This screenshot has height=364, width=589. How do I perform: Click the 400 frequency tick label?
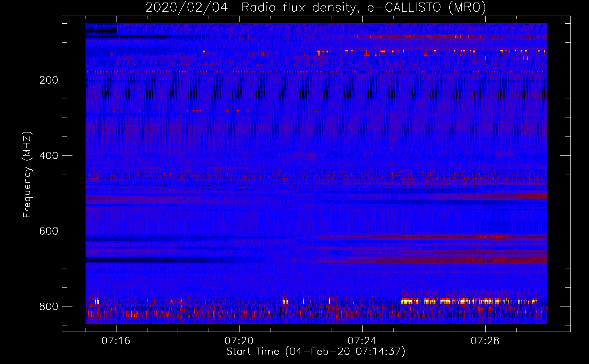point(48,156)
